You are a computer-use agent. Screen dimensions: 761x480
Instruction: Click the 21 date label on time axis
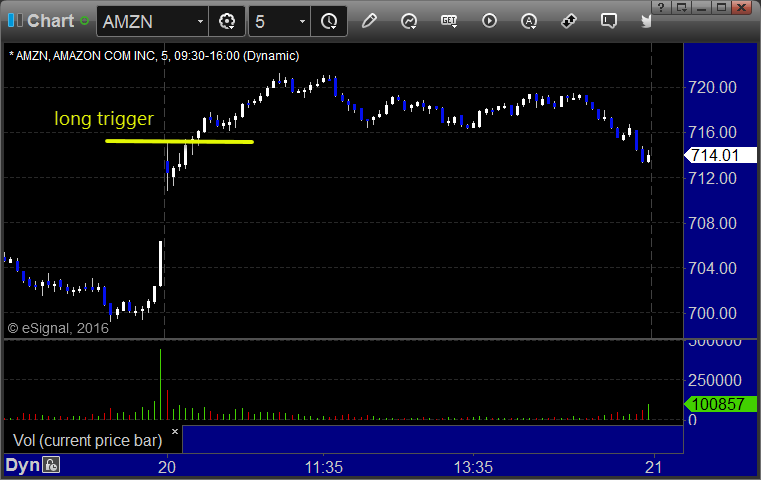[x=654, y=467]
